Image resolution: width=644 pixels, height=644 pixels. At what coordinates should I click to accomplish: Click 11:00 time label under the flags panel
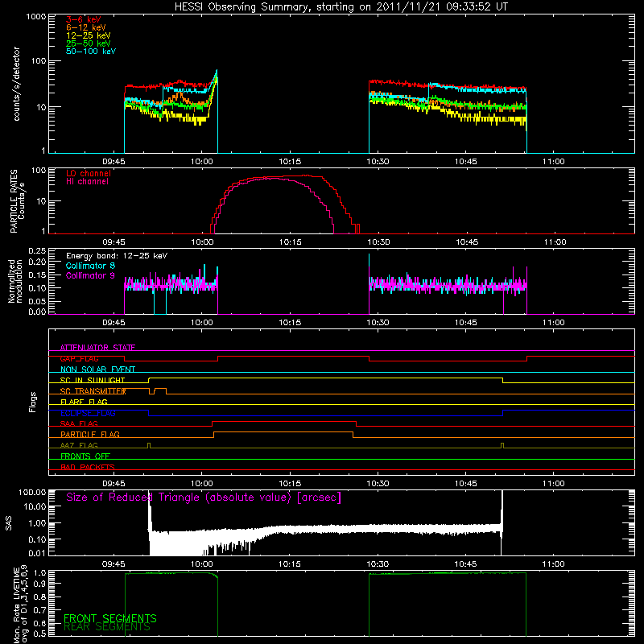[x=553, y=484]
